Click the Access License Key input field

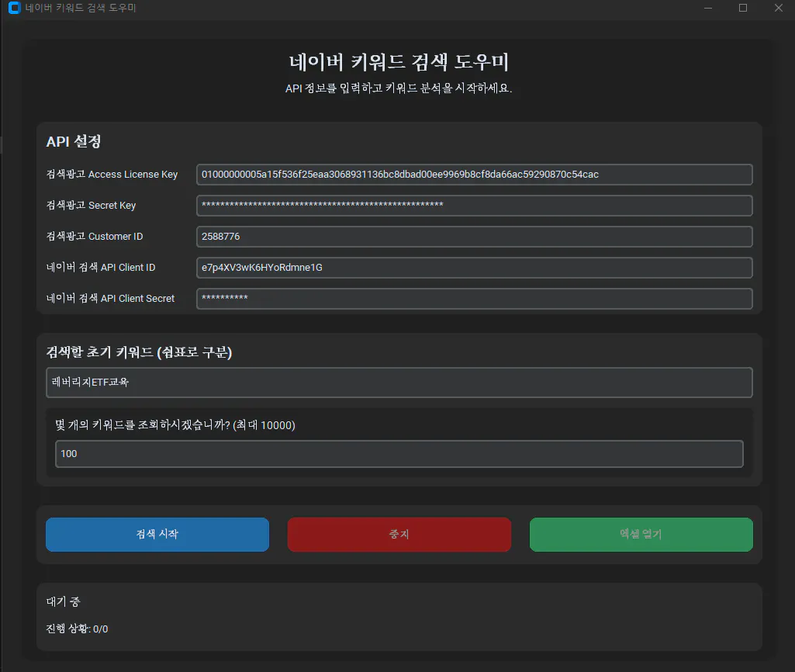[474, 175]
